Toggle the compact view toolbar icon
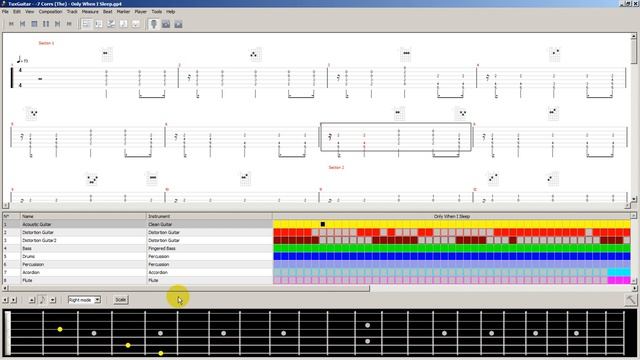This screenshot has height=360, width=640. 136,24
